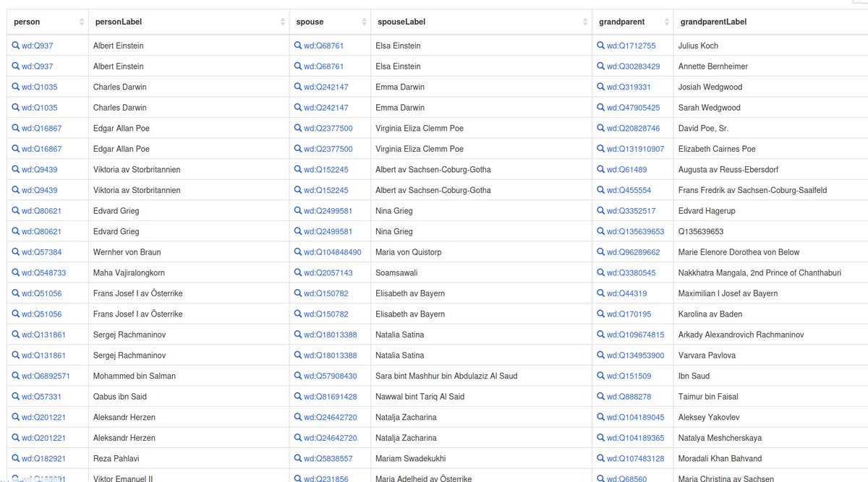Click the magnifier icon beside wd:Q20828746
The image size is (868, 482).
[x=600, y=128]
